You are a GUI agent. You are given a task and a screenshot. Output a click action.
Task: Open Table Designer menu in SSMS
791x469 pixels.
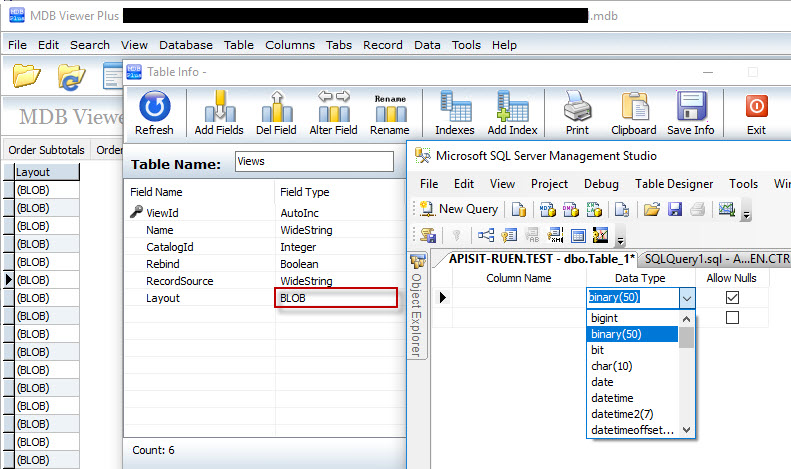[x=673, y=184]
